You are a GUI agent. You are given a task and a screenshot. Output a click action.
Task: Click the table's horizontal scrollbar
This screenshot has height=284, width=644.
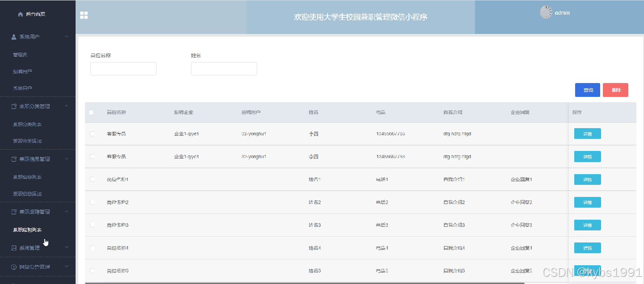click(x=305, y=283)
